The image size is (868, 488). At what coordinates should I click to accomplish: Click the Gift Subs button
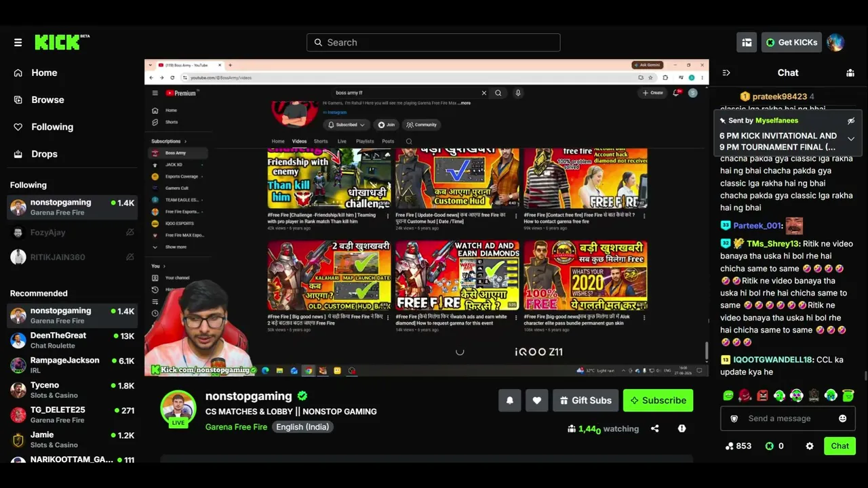pos(585,401)
